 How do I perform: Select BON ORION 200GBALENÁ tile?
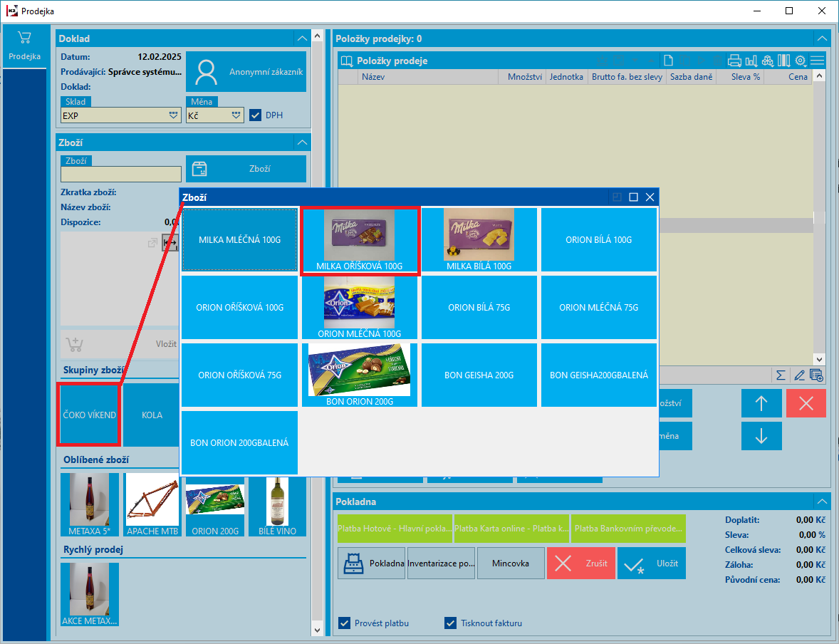(x=240, y=442)
